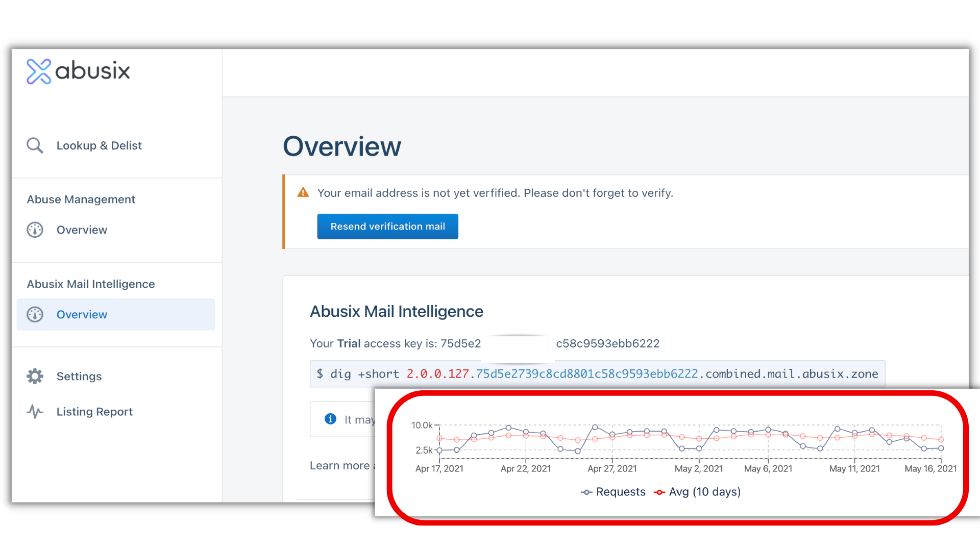Select the highlighted Overview navigation entry

click(82, 314)
